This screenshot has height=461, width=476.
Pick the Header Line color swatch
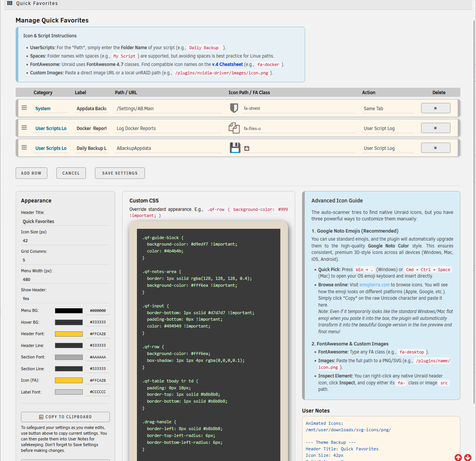pos(69,345)
